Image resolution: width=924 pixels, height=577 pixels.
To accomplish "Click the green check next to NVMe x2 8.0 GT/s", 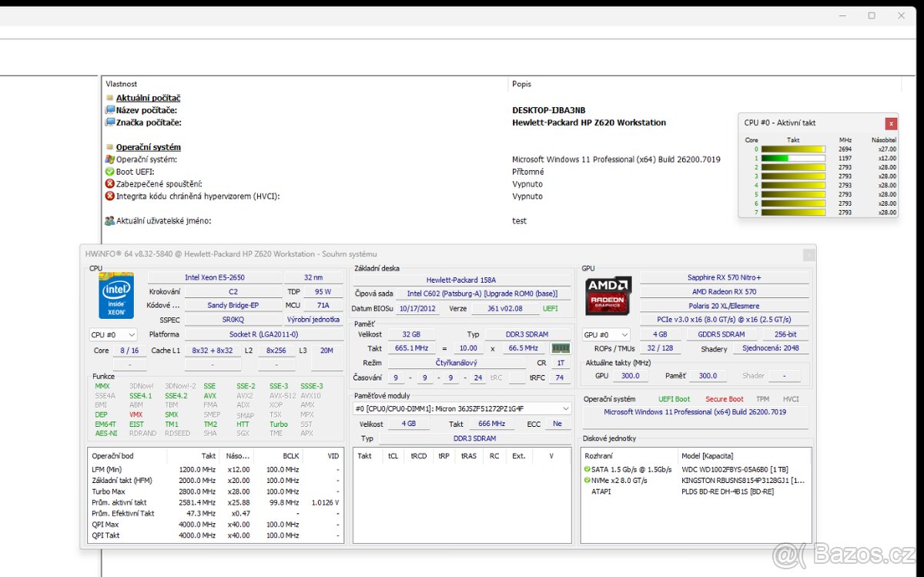I will pos(586,479).
